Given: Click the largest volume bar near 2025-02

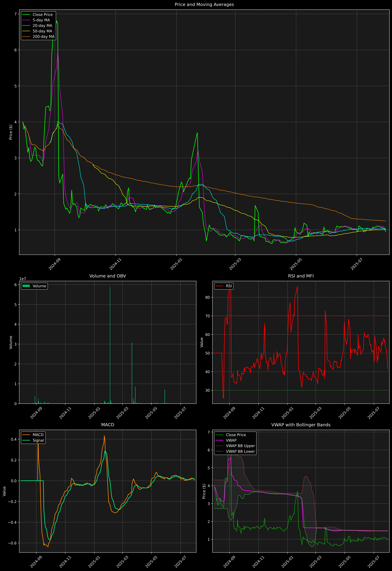Looking at the screenshot, I should pos(110,345).
